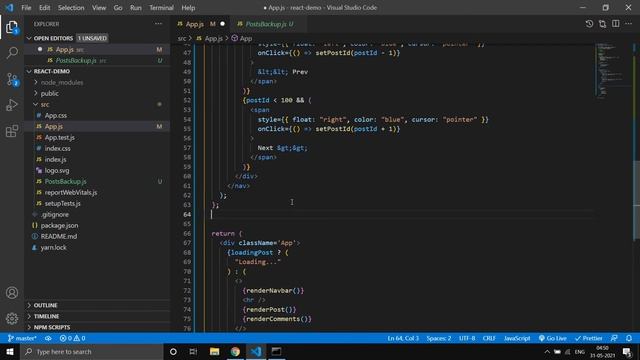Switch to the App.js editor tab
This screenshot has height=360, width=640.
point(201,24)
